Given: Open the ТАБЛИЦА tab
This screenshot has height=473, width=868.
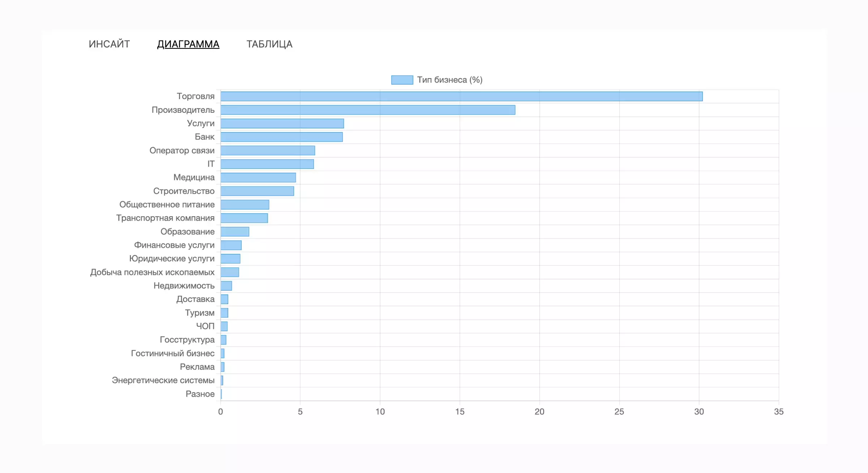Looking at the screenshot, I should 269,44.
